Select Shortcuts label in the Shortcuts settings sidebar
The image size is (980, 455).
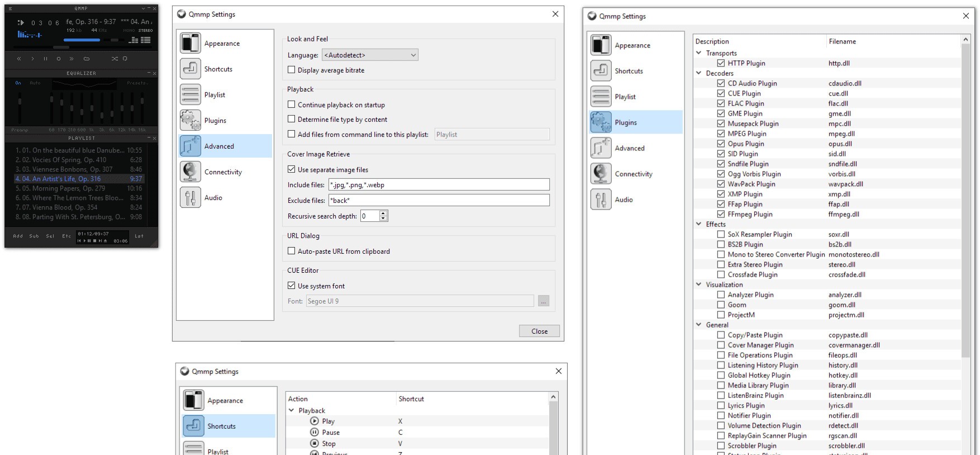tap(221, 426)
